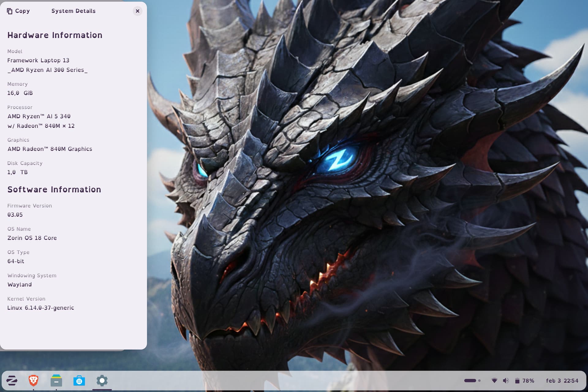Click the volume speaker icon
The image size is (588, 392).
click(506, 381)
